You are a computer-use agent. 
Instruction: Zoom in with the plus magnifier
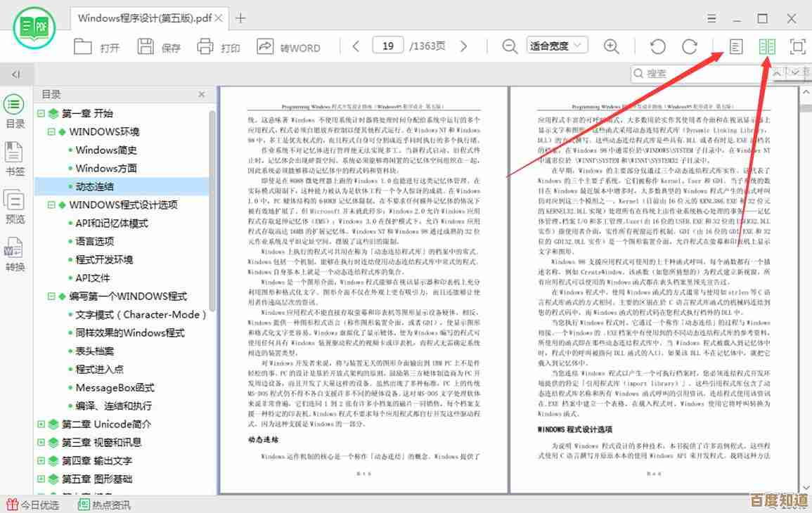tap(612, 47)
